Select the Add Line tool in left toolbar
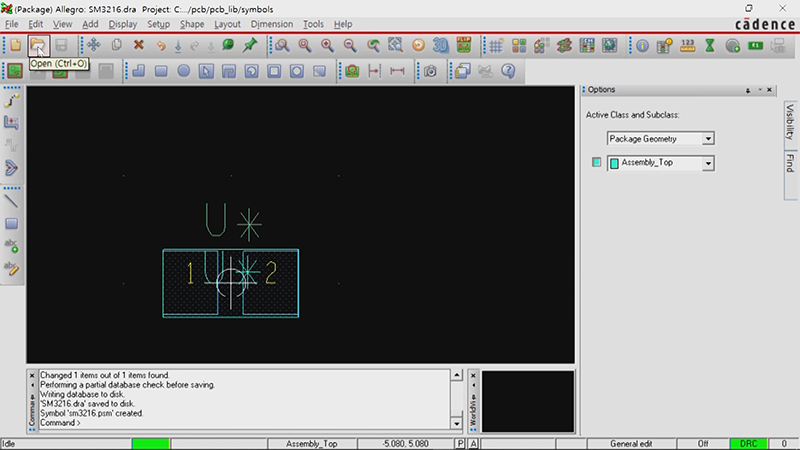Screen dimensions: 800x450 point(11,202)
